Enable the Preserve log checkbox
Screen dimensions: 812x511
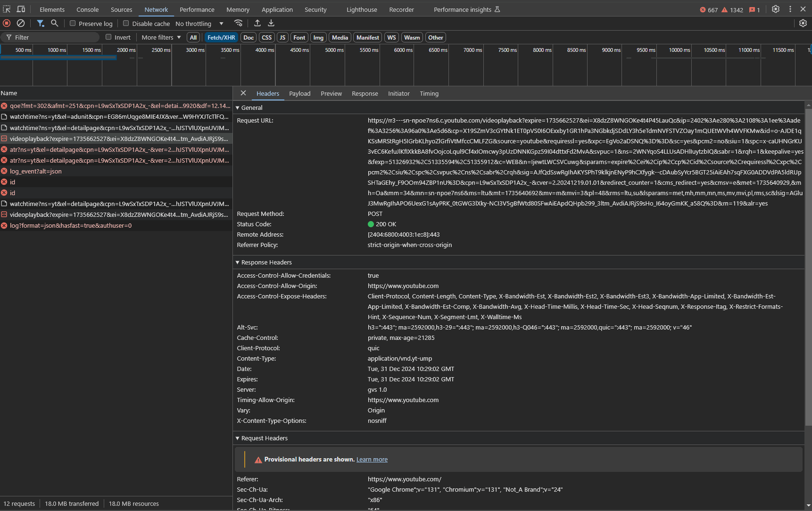point(73,24)
